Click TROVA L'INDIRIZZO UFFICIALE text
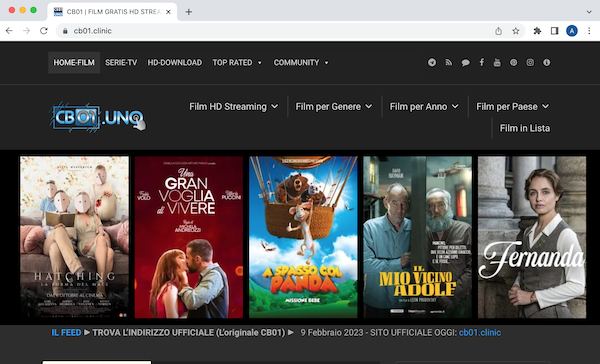This screenshot has width=600, height=364. [189, 333]
